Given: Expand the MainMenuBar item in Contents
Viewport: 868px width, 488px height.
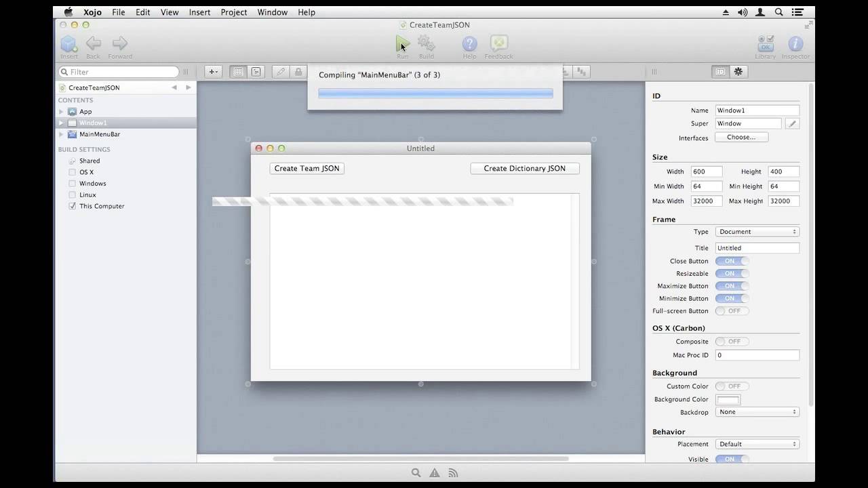Looking at the screenshot, I should (61, 134).
